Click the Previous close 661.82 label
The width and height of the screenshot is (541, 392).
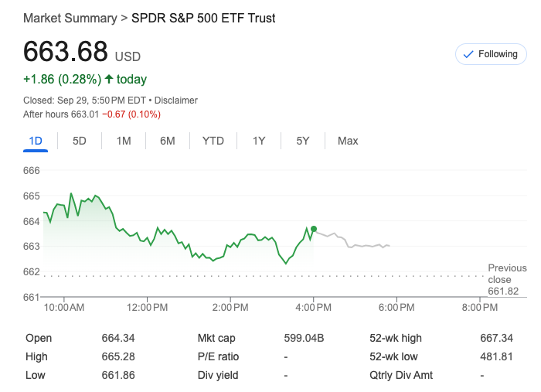click(506, 280)
